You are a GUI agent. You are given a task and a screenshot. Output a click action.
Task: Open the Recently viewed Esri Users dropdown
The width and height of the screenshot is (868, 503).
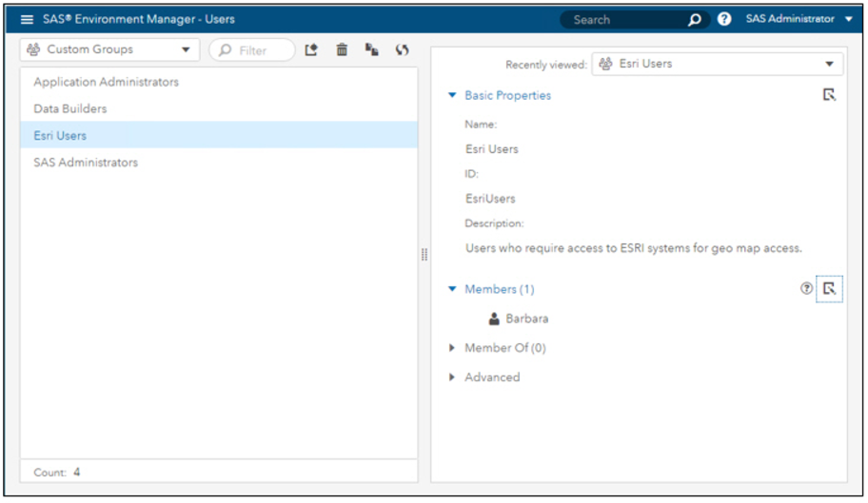pos(718,64)
